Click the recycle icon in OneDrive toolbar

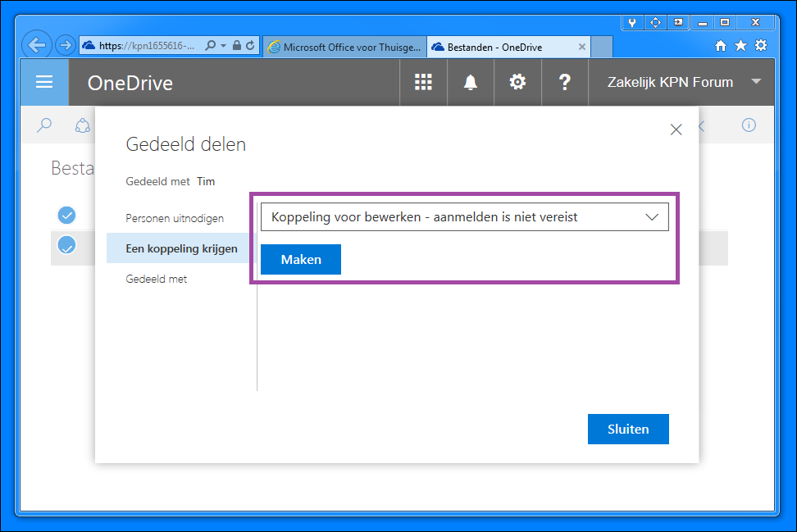(x=82, y=125)
